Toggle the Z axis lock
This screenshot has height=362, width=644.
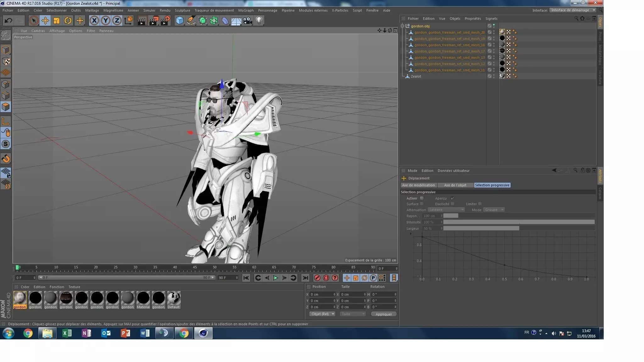coord(117,21)
